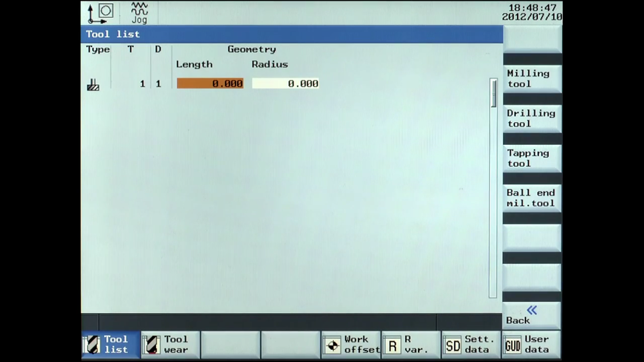The image size is (644, 362).
Task: Click the machine coordinate icon at top left
Action: pos(100,13)
